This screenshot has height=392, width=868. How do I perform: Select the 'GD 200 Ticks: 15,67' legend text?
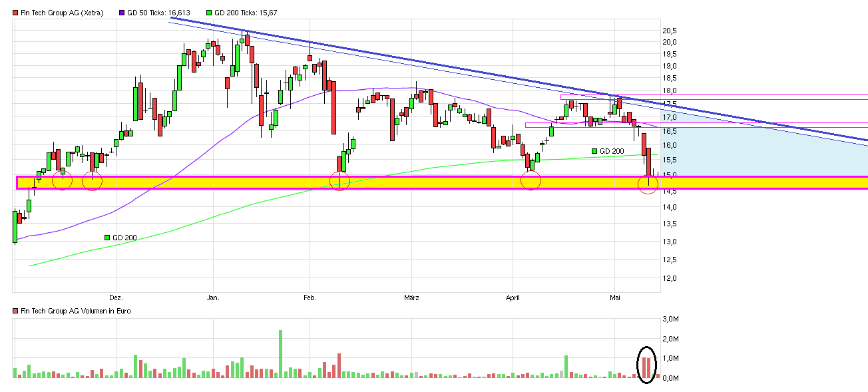pos(246,13)
